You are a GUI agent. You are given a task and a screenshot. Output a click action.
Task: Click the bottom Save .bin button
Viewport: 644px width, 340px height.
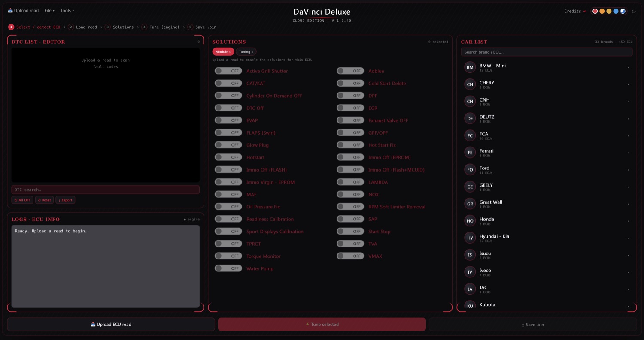point(533,325)
